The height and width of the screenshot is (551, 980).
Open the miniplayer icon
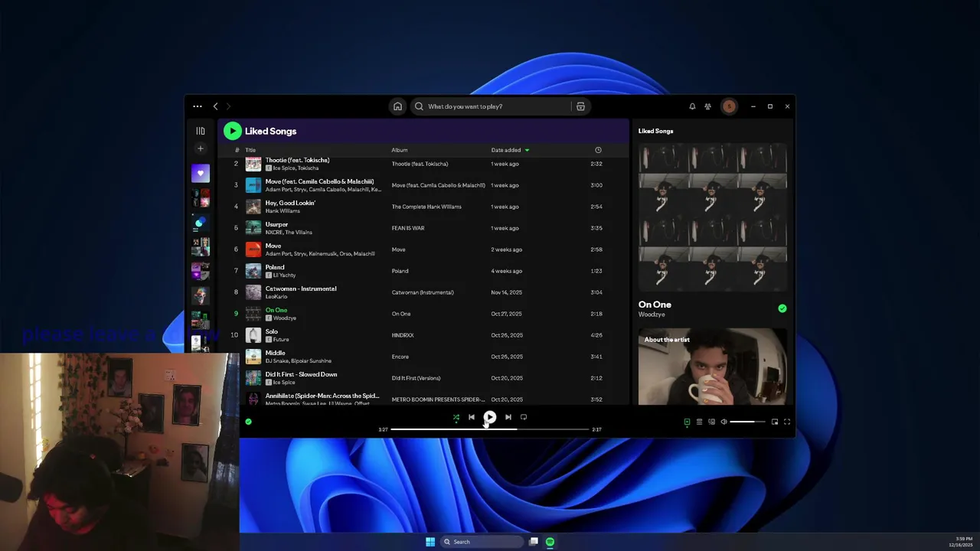coord(775,422)
